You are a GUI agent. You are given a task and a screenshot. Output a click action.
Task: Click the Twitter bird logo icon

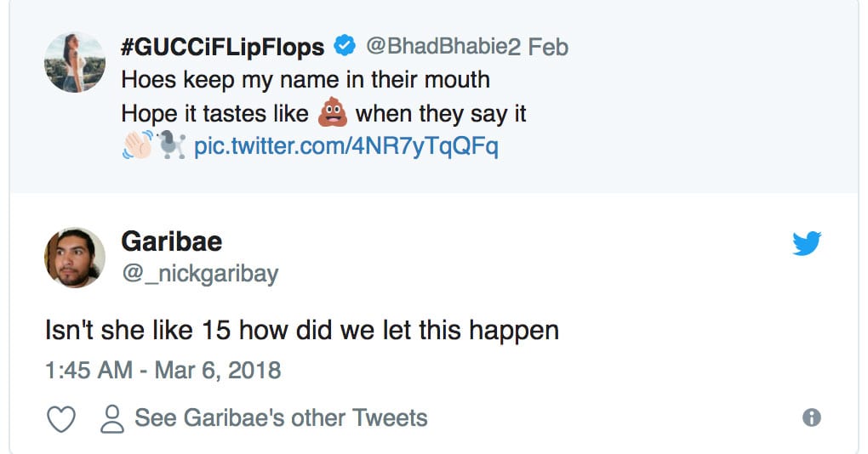click(806, 244)
